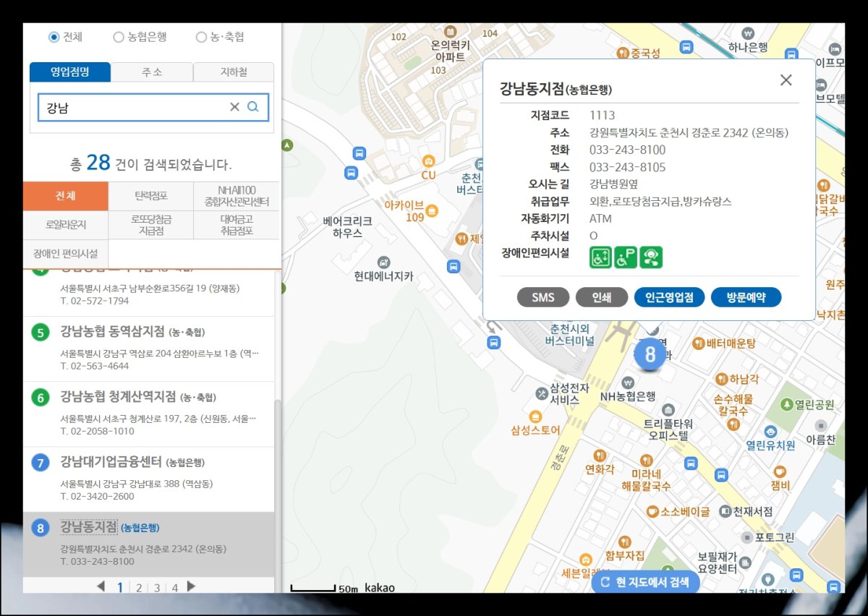Screen dimensions: 868x616
Task: Click the 하나은행 map icon
Action: coord(748,33)
